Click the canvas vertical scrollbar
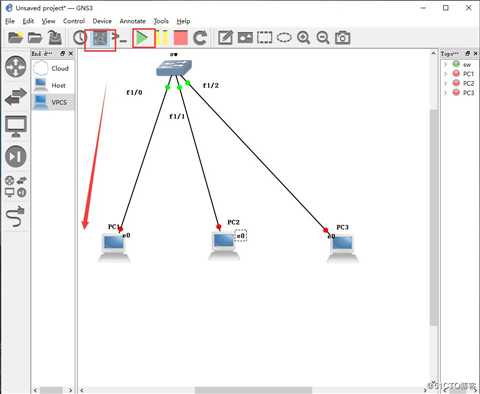 (x=433, y=217)
